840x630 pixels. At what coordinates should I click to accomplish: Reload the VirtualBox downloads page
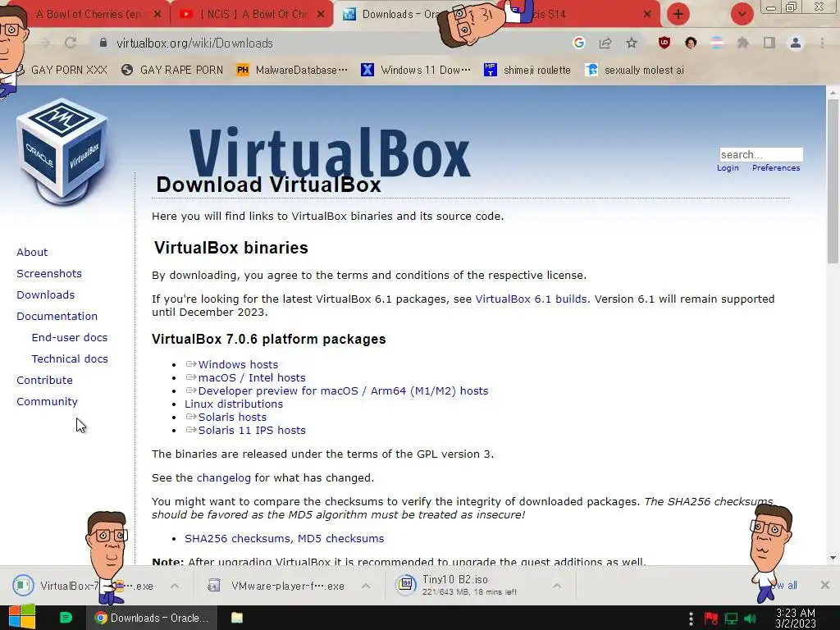click(x=71, y=43)
